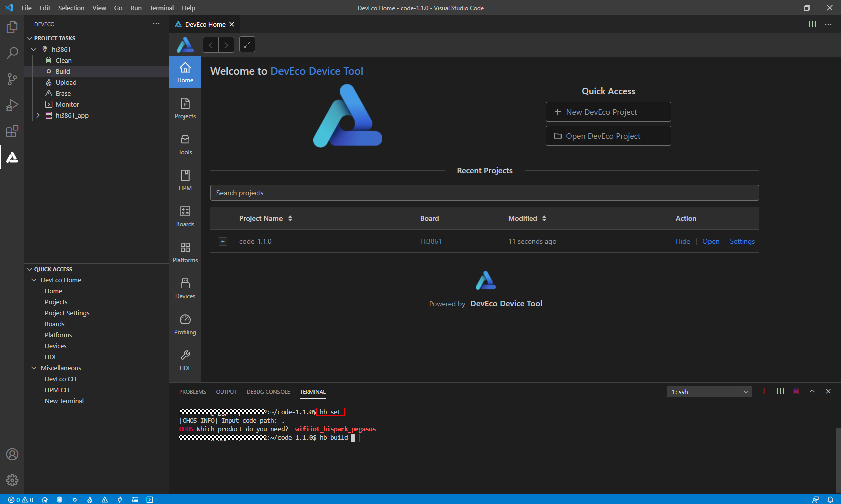Collapse the QUICK ACCESS section

coord(29,269)
